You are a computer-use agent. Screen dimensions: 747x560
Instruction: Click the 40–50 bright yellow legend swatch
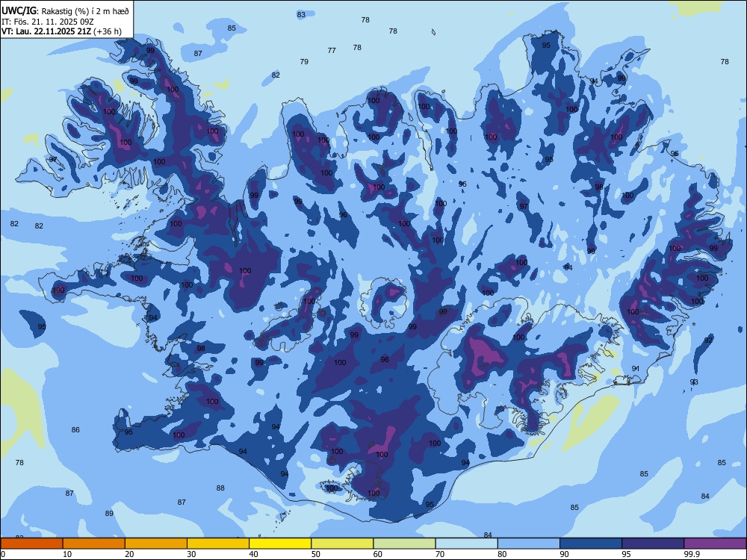280,544
